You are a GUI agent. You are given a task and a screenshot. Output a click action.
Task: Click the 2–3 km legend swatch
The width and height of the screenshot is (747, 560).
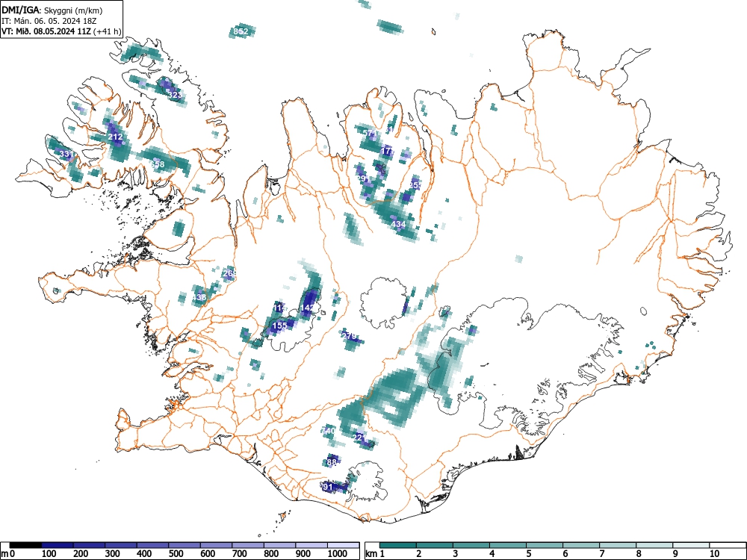(x=435, y=545)
